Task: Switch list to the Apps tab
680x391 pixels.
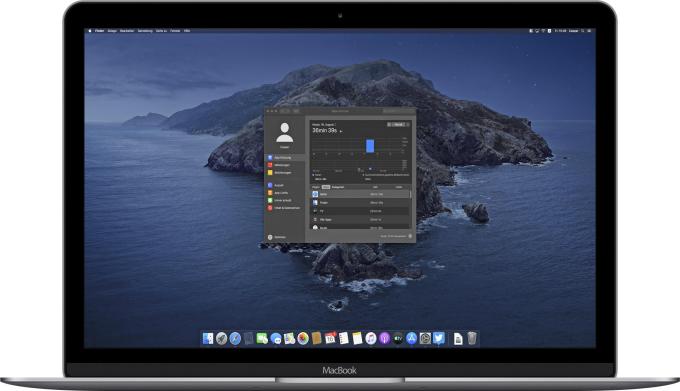Action: coord(326,187)
